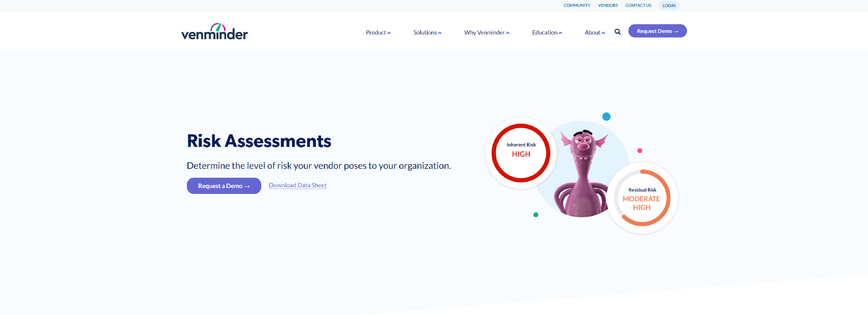Click the Request a Demo button

tap(224, 186)
